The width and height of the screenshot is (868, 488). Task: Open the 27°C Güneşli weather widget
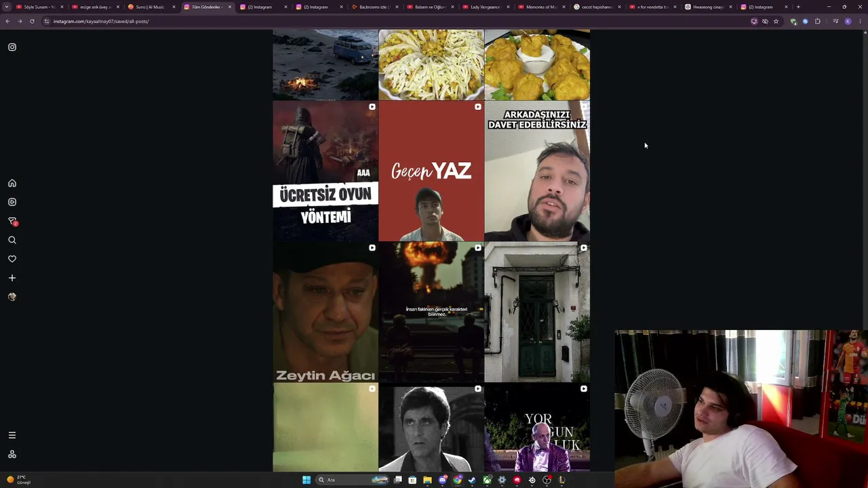point(18,480)
